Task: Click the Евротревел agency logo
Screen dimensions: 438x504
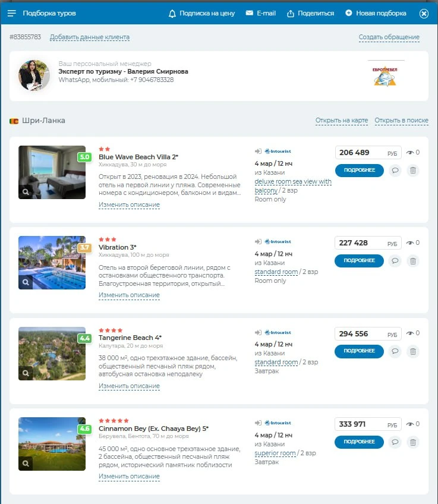Action: [x=385, y=77]
